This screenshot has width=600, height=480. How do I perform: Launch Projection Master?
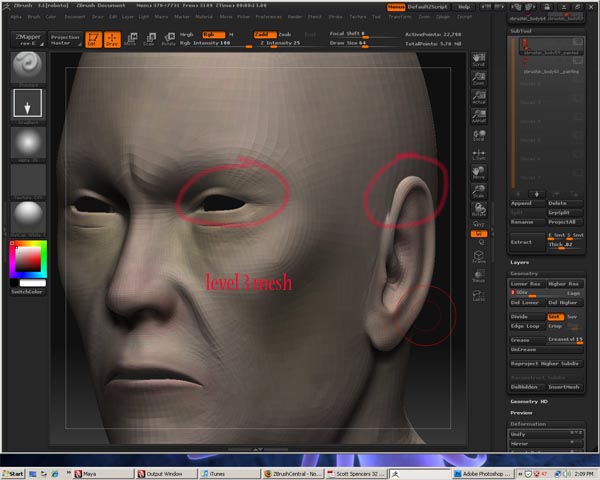pos(65,39)
